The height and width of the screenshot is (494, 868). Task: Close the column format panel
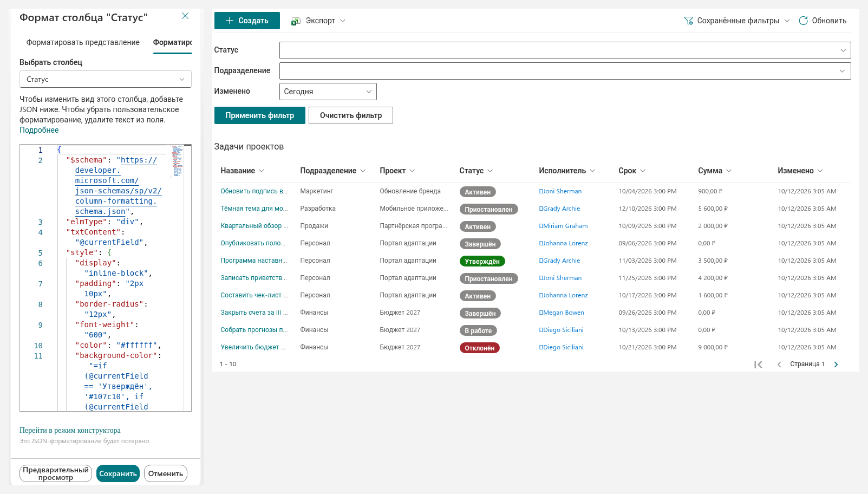(185, 16)
